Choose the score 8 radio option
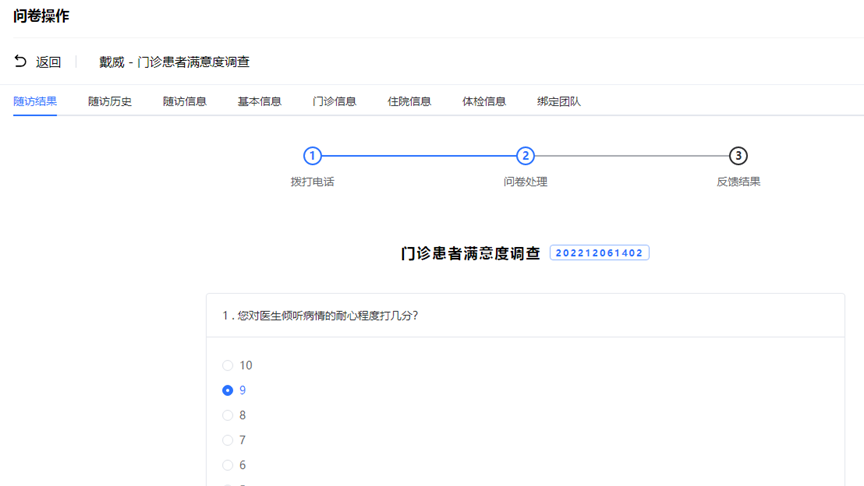 [x=228, y=415]
